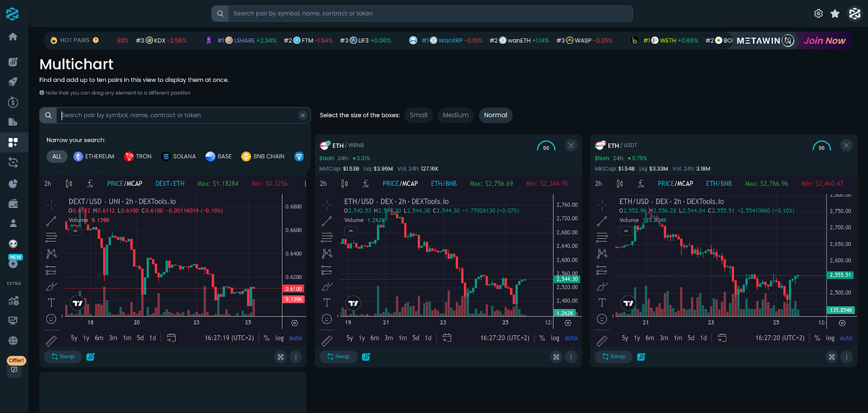The width and height of the screenshot is (868, 413).
Task: Open the Multichart icon in left sidebar
Action: coord(13,142)
